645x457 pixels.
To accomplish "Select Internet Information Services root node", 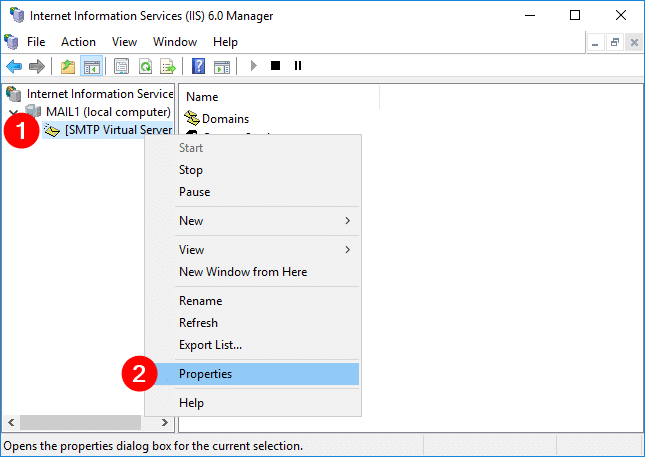I will point(100,94).
